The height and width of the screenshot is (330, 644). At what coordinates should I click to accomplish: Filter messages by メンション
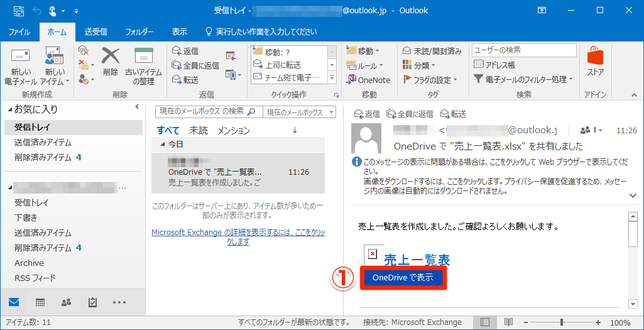[x=233, y=131]
